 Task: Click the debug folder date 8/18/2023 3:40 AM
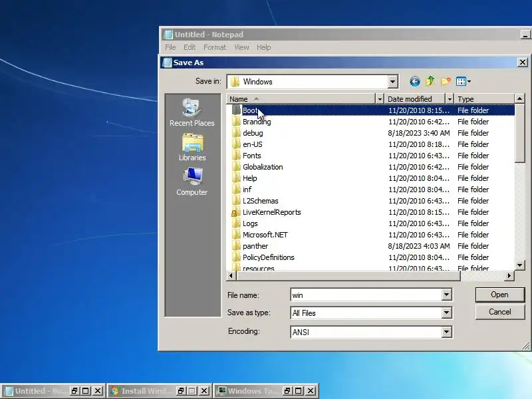pyautogui.click(x=419, y=133)
